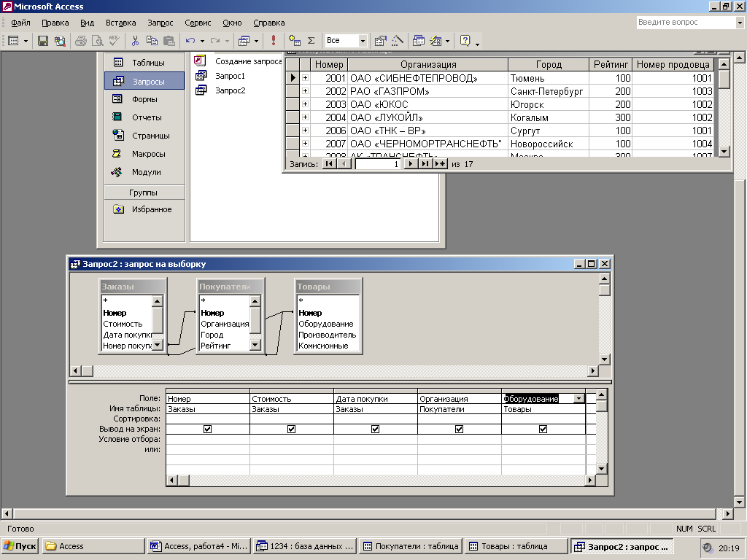Image resolution: width=747 pixels, height=560 pixels.
Task: Switch to Покупатели : таблица taskbar button
Action: click(411, 546)
